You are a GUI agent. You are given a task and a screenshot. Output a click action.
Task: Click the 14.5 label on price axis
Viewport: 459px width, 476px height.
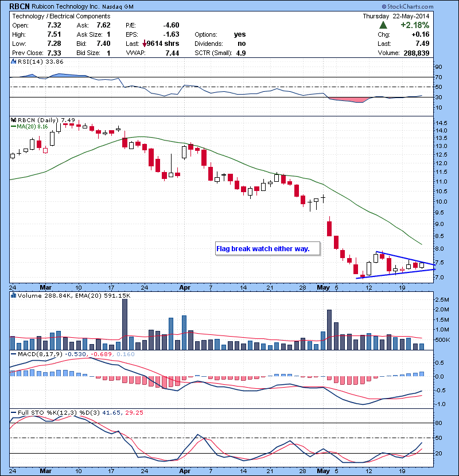441,123
